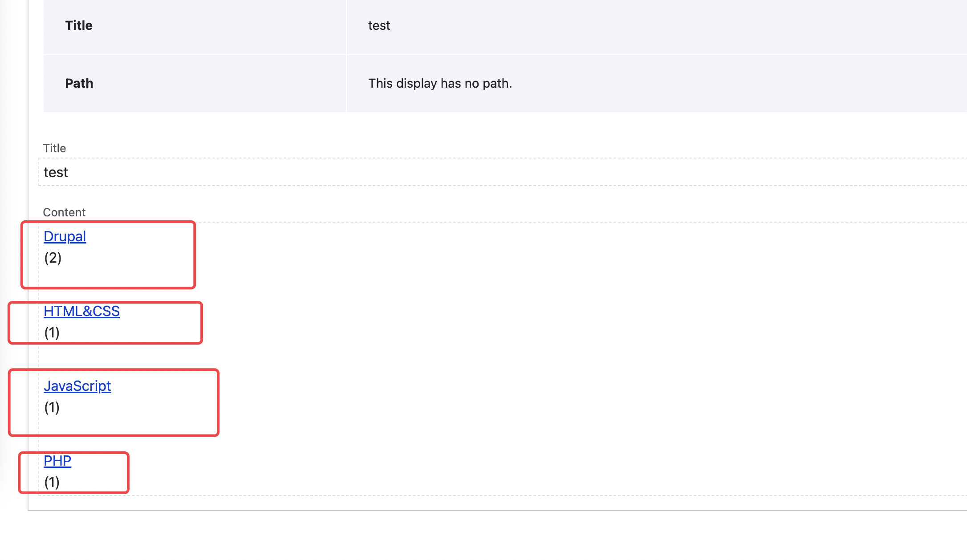Click the (1) count under PHP
Viewport: 967px width, 560px height.
pyautogui.click(x=52, y=482)
